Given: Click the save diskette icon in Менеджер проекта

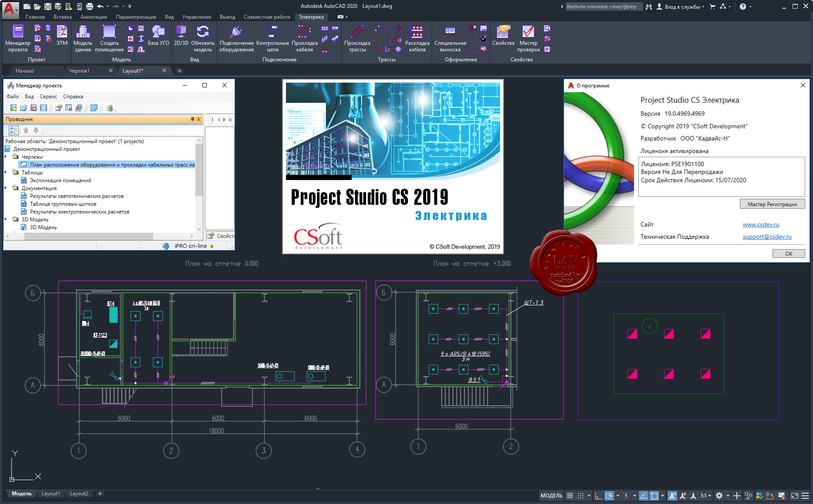Looking at the screenshot, I should click(x=44, y=108).
